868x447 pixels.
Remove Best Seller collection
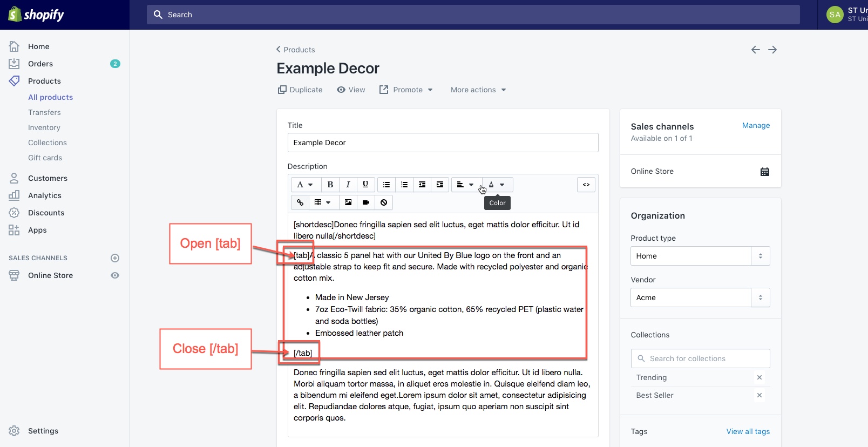[x=760, y=395]
